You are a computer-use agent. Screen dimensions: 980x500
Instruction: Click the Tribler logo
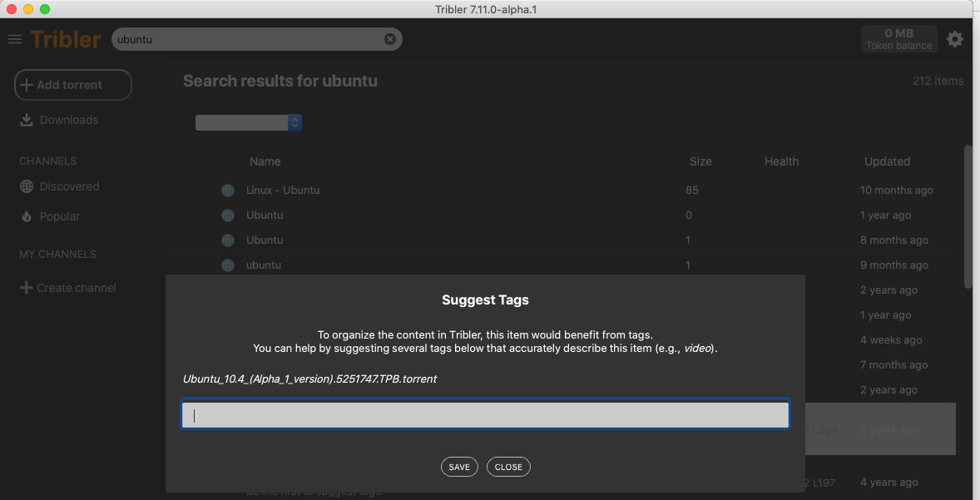(65, 38)
